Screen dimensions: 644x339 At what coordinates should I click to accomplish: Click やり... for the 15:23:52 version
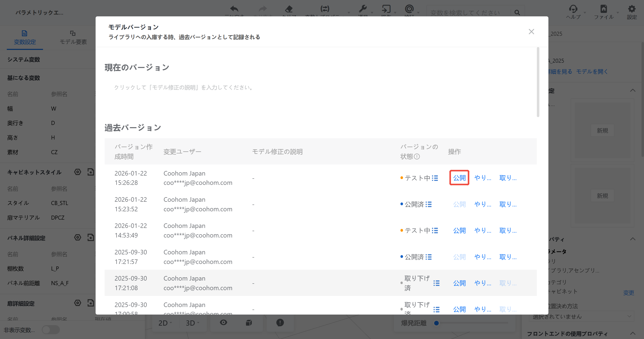pyautogui.click(x=482, y=204)
